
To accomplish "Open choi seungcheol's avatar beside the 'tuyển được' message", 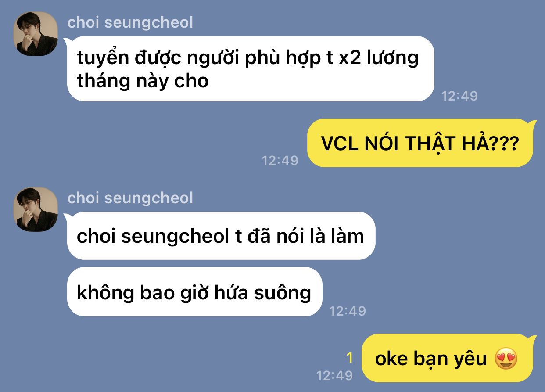I will click(36, 34).
